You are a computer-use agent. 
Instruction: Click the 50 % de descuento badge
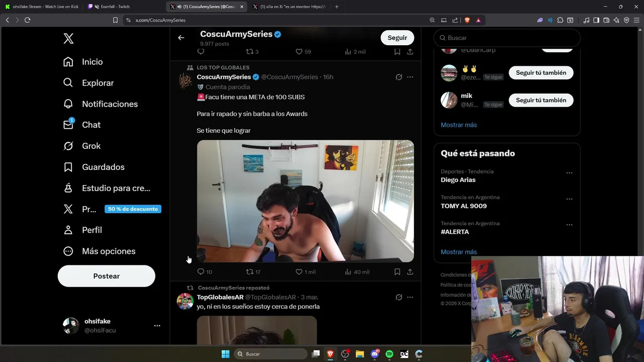coord(133,209)
